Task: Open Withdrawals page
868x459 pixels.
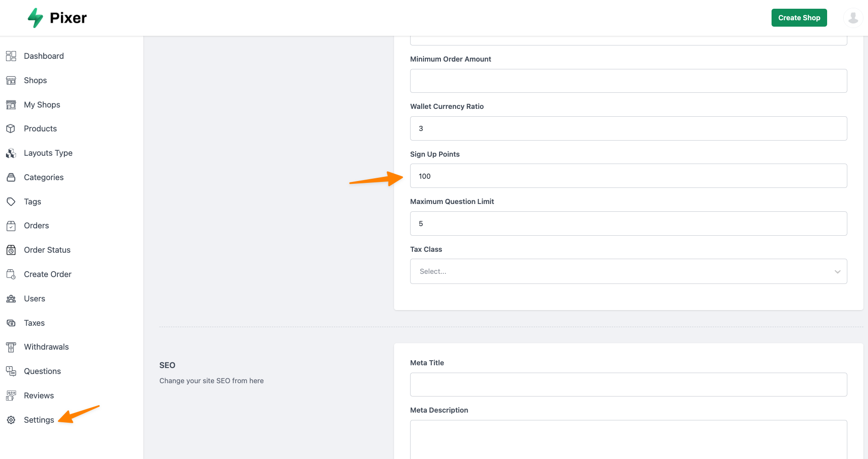Action: click(x=46, y=347)
